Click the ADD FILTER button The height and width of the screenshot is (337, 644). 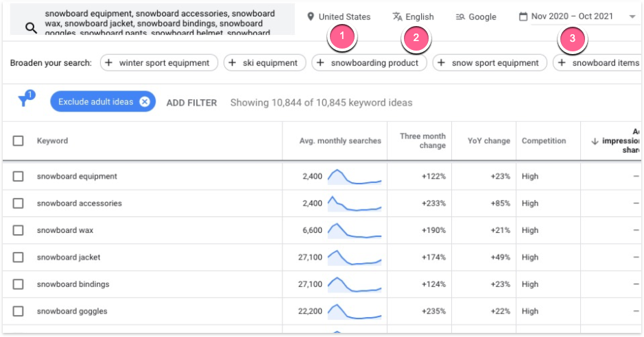[x=191, y=103]
